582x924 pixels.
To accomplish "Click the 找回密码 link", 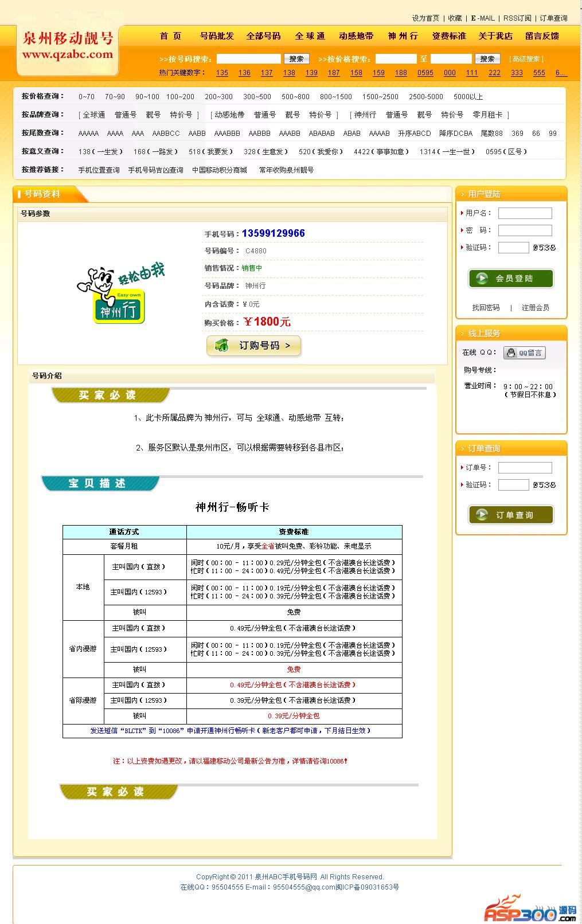I will (x=486, y=308).
